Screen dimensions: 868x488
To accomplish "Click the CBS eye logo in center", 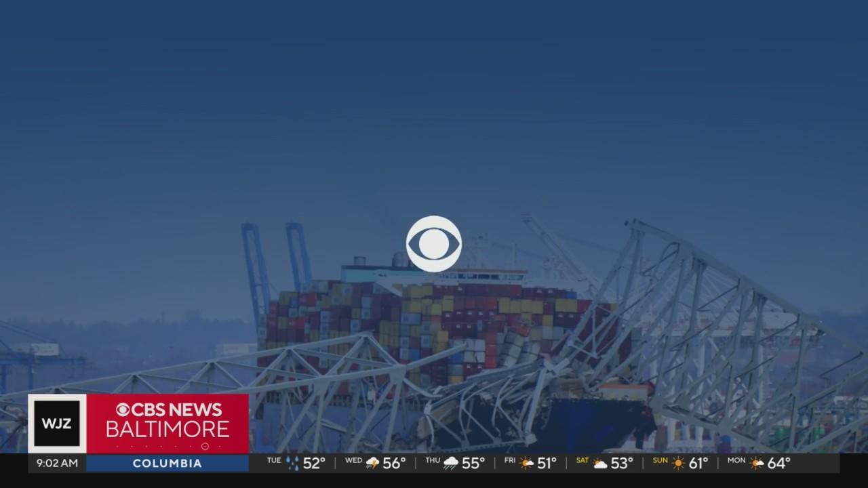I will (433, 244).
